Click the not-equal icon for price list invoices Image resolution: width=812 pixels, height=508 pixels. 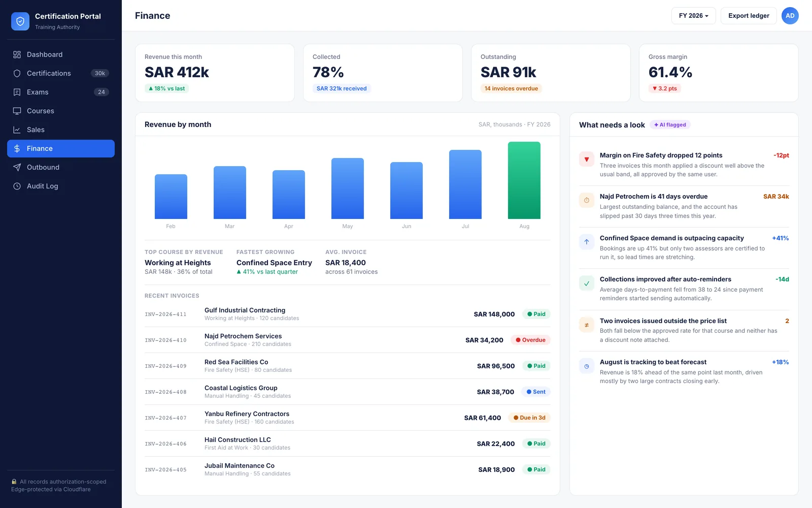coord(587,325)
